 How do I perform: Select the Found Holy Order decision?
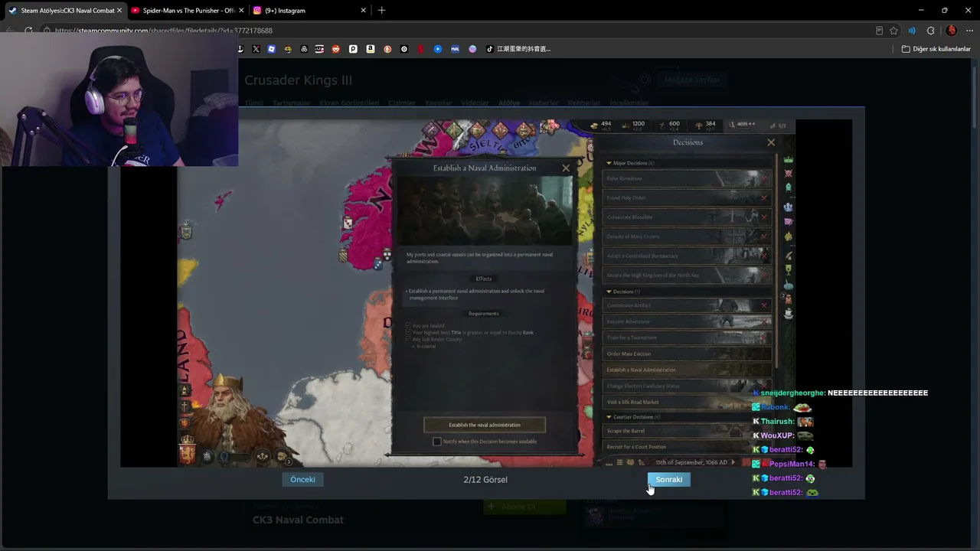(x=688, y=197)
